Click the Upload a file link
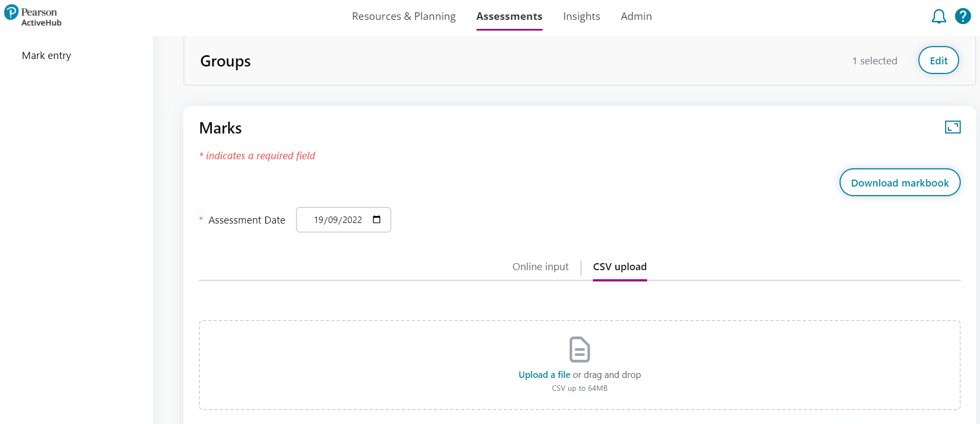Screen dimensions: 980x424 [544, 375]
